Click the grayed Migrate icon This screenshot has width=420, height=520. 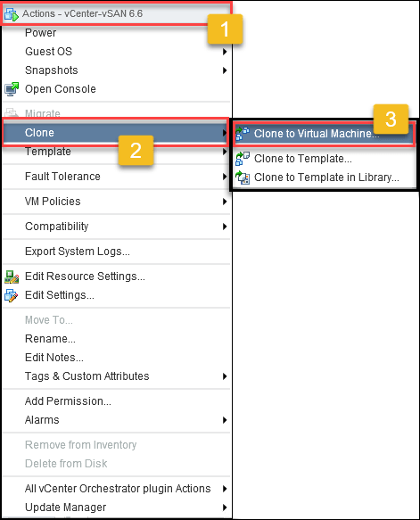(12, 112)
